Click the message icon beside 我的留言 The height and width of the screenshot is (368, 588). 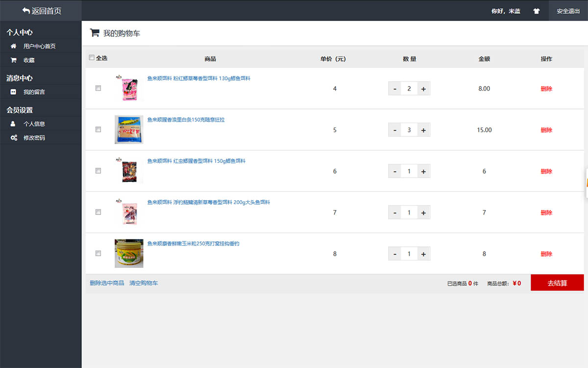pos(14,92)
